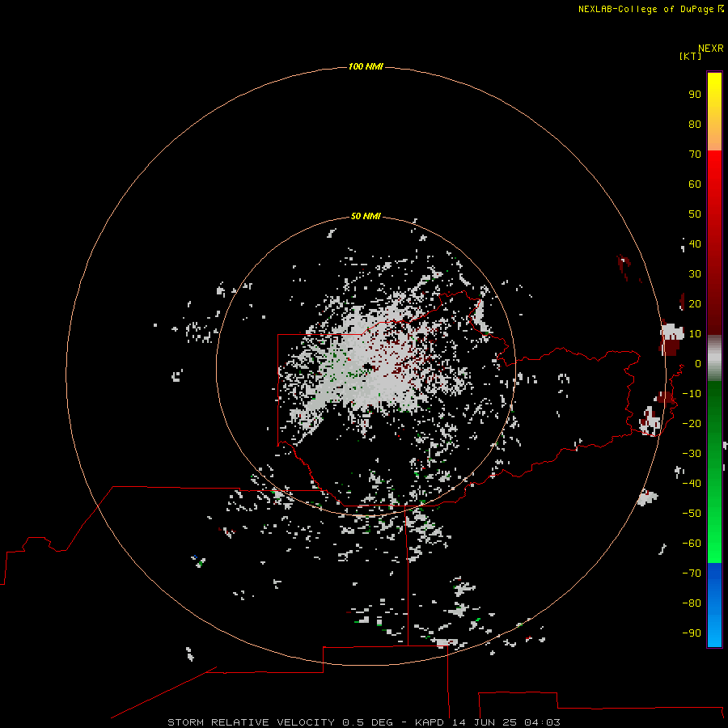This screenshot has height=728, width=728.
Task: Click the 50 value on the velocity scale
Action: pos(695,214)
